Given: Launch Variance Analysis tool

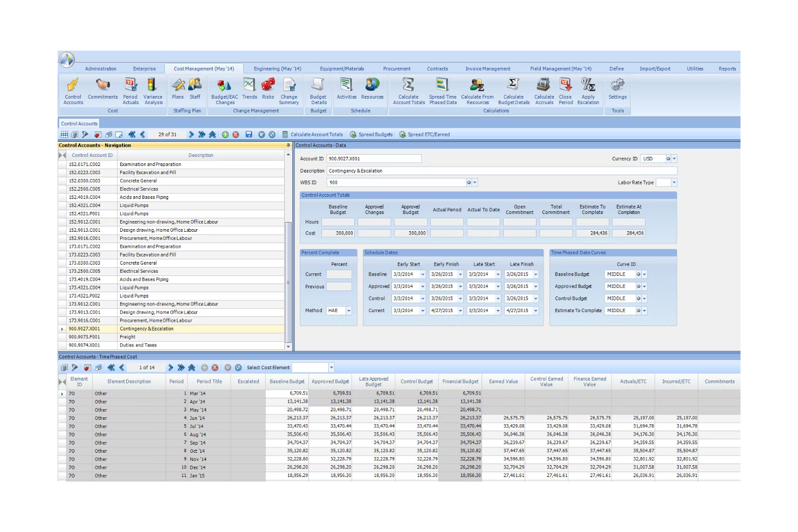Looking at the screenshot, I should (x=153, y=91).
